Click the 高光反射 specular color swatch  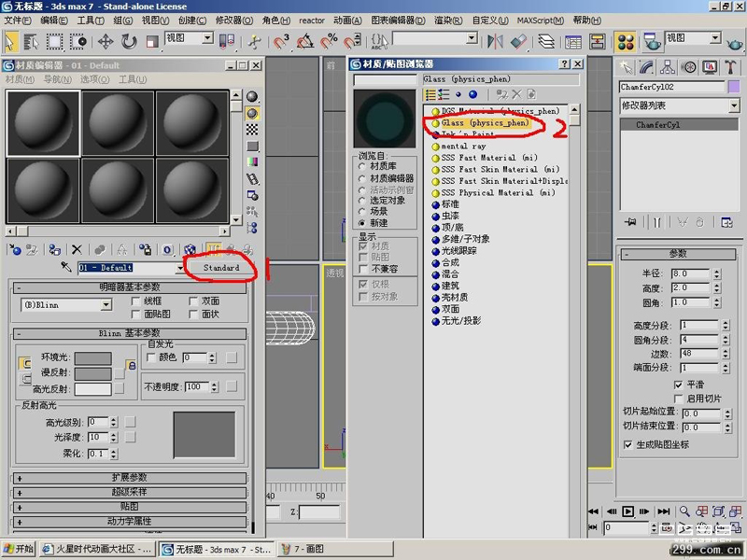tap(92, 389)
